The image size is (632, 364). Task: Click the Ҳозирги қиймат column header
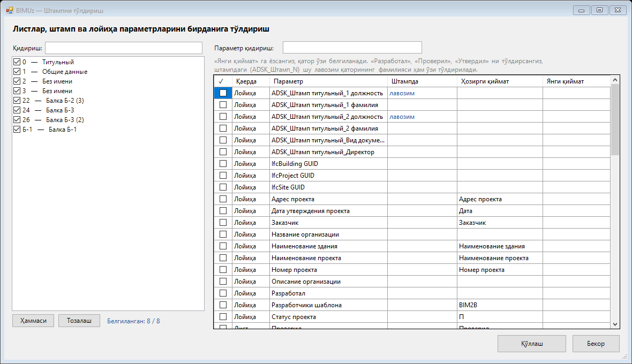coord(500,81)
